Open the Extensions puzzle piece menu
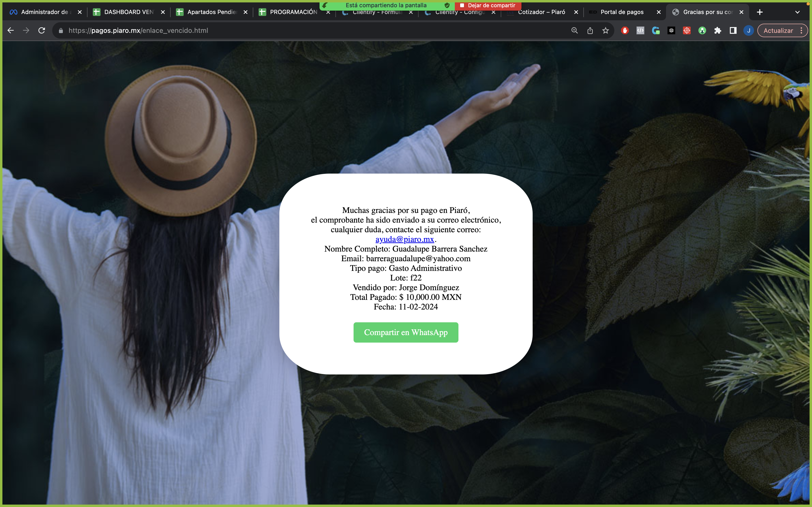This screenshot has width=812, height=507. [x=717, y=30]
